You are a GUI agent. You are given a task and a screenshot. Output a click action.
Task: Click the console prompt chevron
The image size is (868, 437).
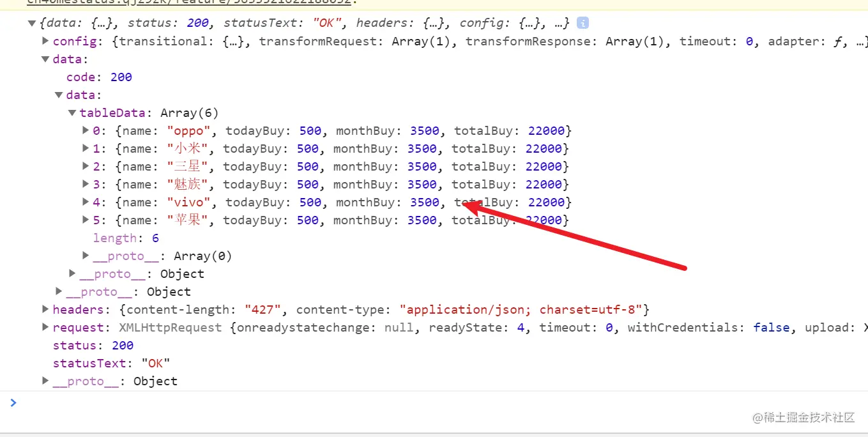tap(13, 402)
